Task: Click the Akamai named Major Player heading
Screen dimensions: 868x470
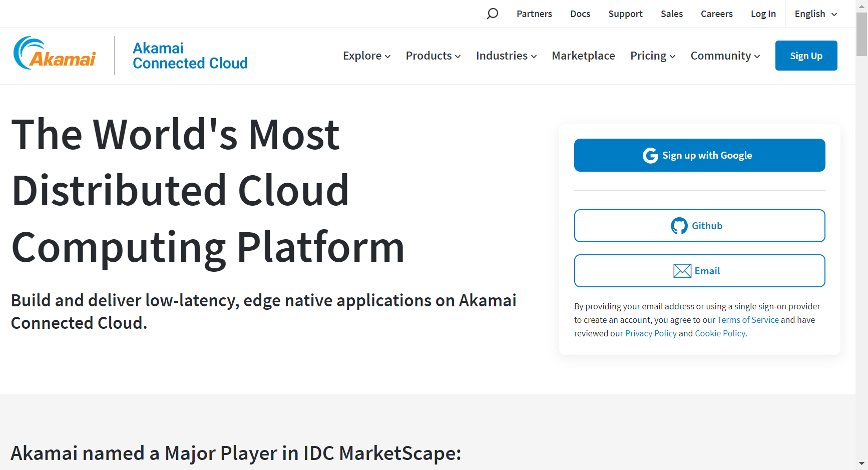Action: pyautogui.click(x=236, y=453)
